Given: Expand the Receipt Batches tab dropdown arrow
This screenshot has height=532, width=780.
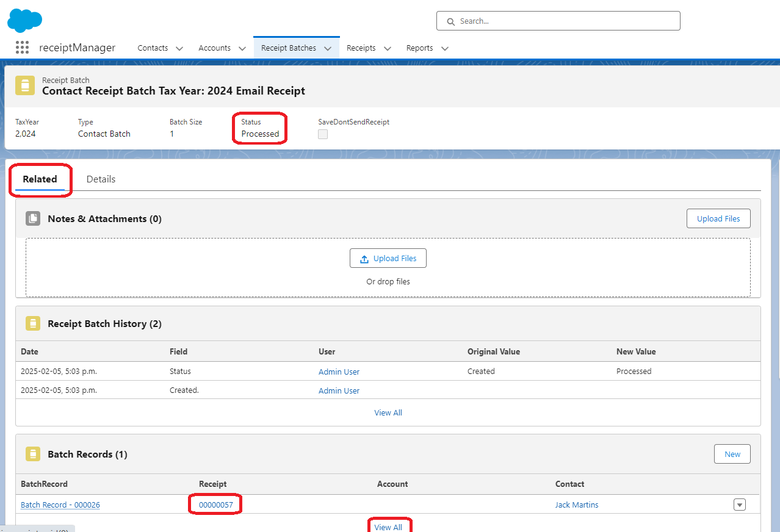Looking at the screenshot, I should tap(328, 48).
